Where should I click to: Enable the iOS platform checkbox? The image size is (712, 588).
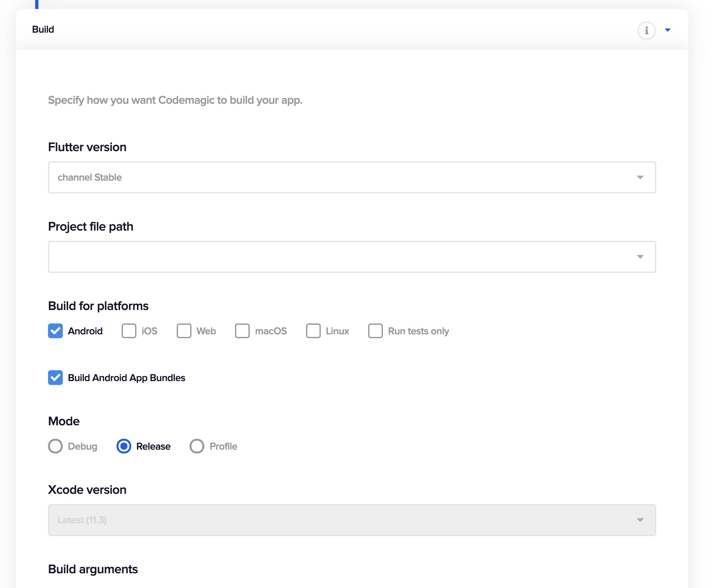coord(128,331)
